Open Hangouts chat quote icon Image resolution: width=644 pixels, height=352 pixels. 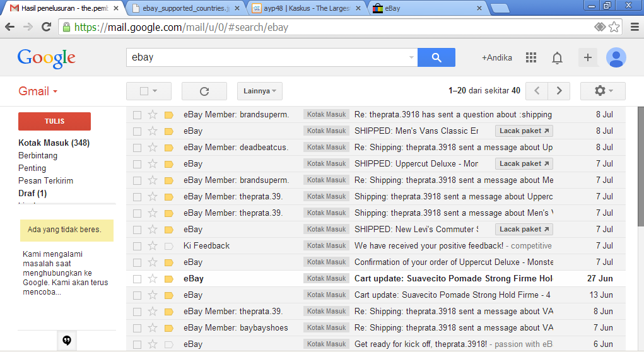(x=67, y=341)
